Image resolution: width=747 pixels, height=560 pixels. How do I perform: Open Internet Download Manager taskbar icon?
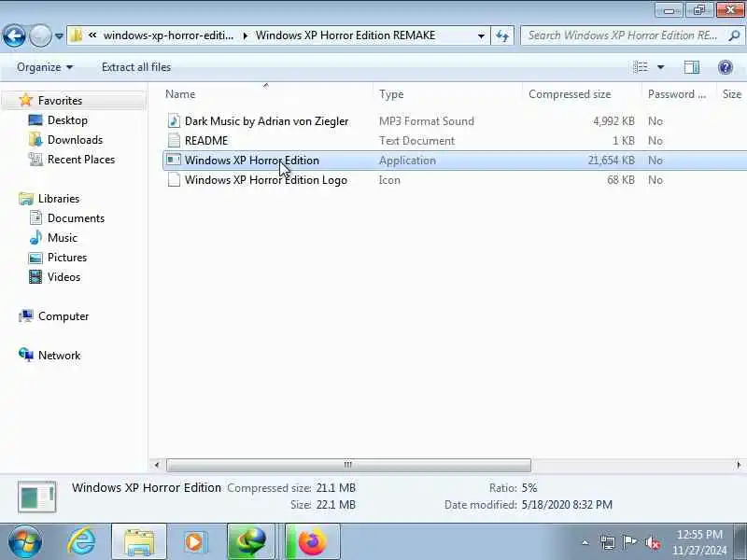click(251, 542)
